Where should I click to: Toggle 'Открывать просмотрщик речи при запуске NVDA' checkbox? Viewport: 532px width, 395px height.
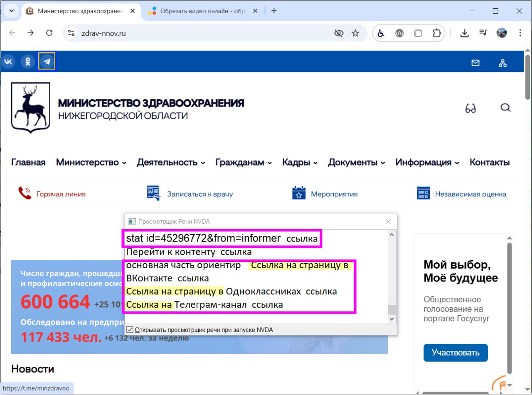pos(130,330)
